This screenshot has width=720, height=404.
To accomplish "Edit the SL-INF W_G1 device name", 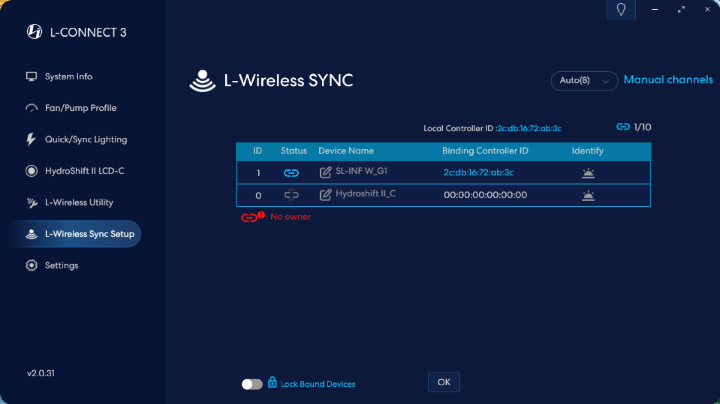I will [x=325, y=172].
